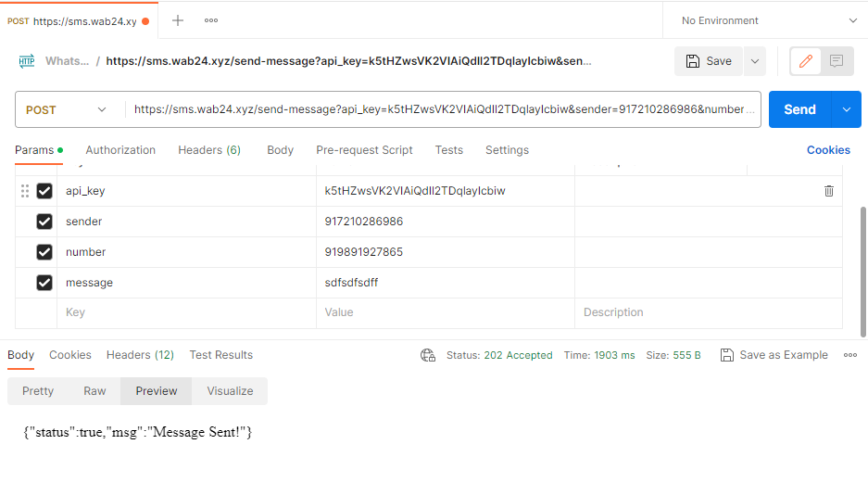Open the tab overflow three-dots menu
Viewport: 868px width, 495px height.
coord(211,20)
